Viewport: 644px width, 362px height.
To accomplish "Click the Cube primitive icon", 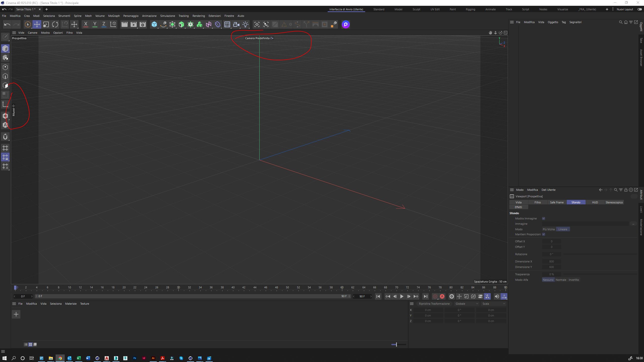I will coord(154,24).
